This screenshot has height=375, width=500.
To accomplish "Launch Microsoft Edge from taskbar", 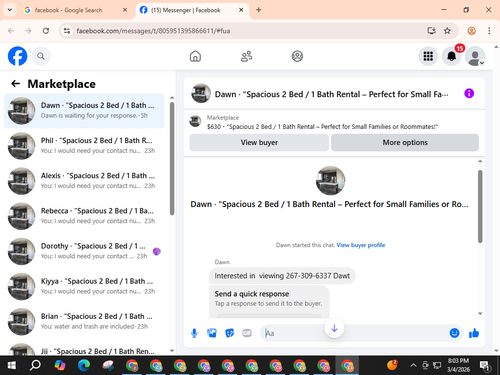I will coord(84,365).
